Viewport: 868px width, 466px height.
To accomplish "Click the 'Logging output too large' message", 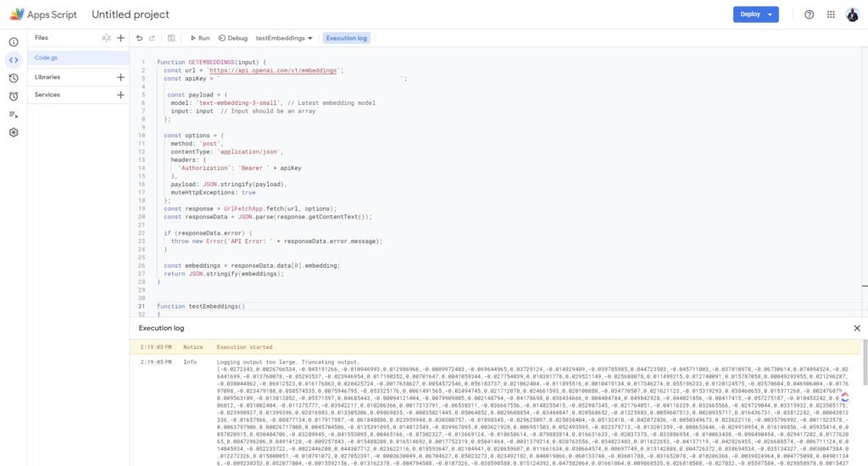I will pos(288,362).
